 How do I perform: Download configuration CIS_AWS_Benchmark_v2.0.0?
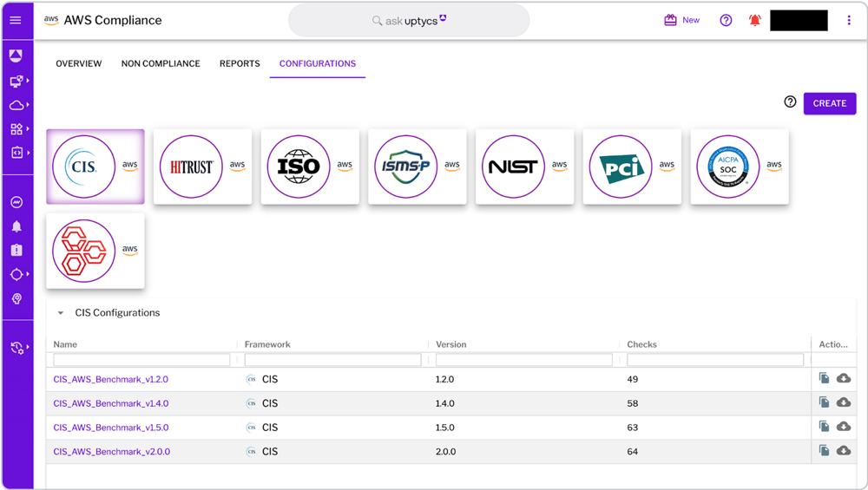pyautogui.click(x=843, y=451)
